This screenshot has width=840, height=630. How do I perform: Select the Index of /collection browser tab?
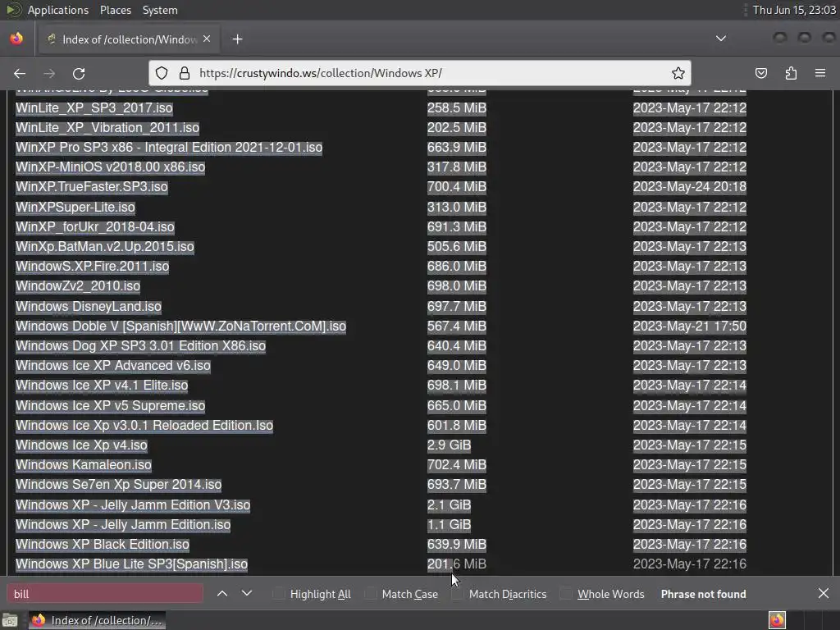click(127, 39)
